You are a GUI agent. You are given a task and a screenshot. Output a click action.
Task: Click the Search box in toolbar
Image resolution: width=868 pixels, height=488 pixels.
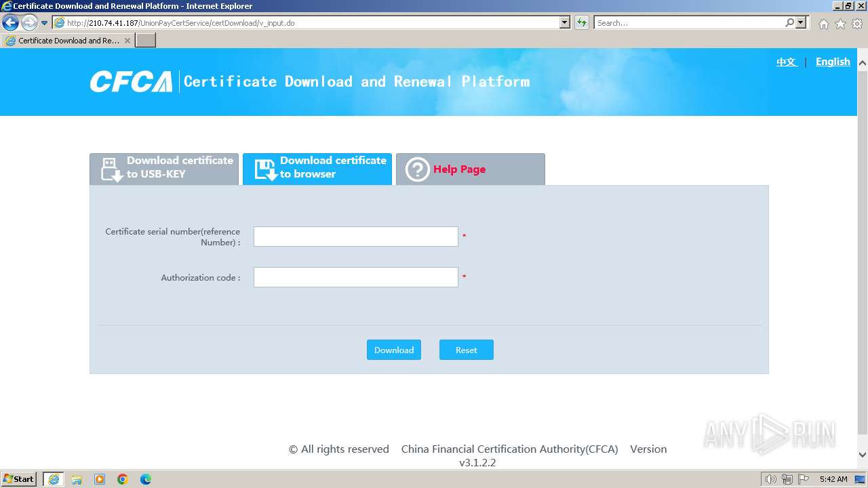click(689, 22)
